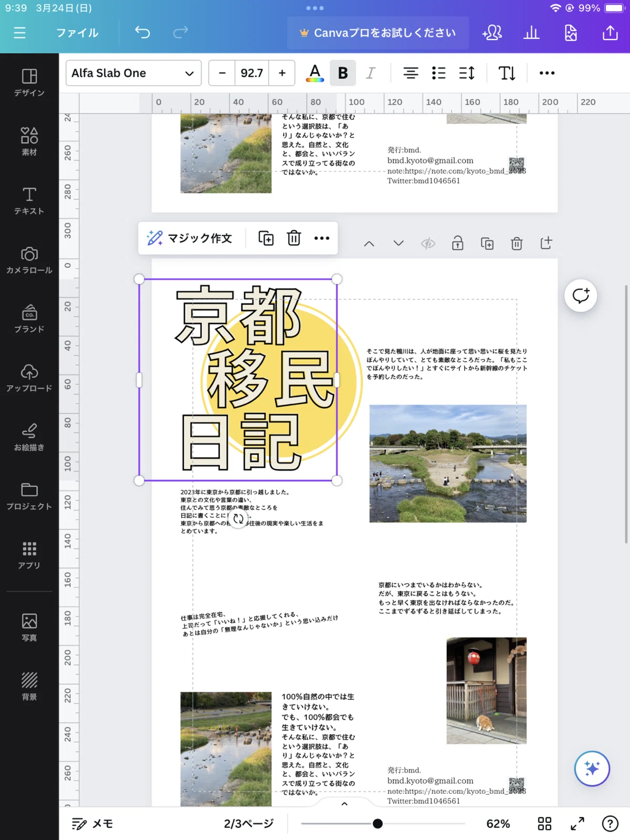This screenshot has height=840, width=630.
Task: Toggle bold formatting
Action: (343, 73)
